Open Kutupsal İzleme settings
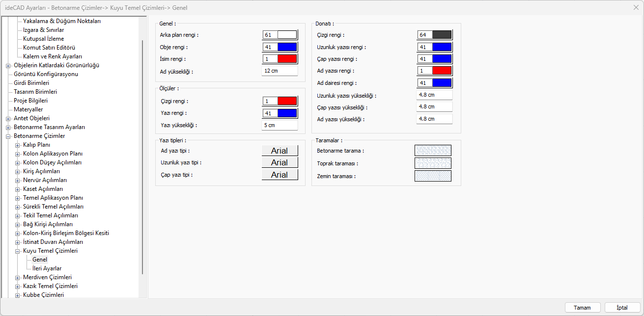The height and width of the screenshot is (316, 644). (x=43, y=39)
